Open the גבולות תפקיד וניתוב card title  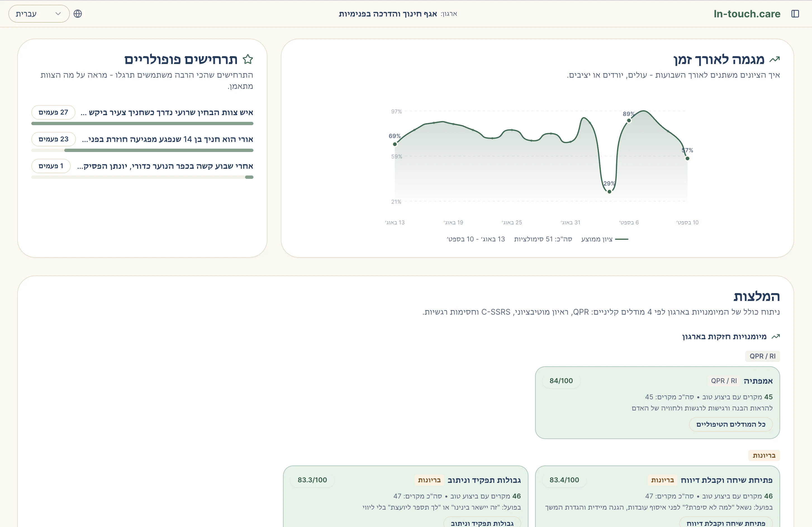click(x=484, y=480)
